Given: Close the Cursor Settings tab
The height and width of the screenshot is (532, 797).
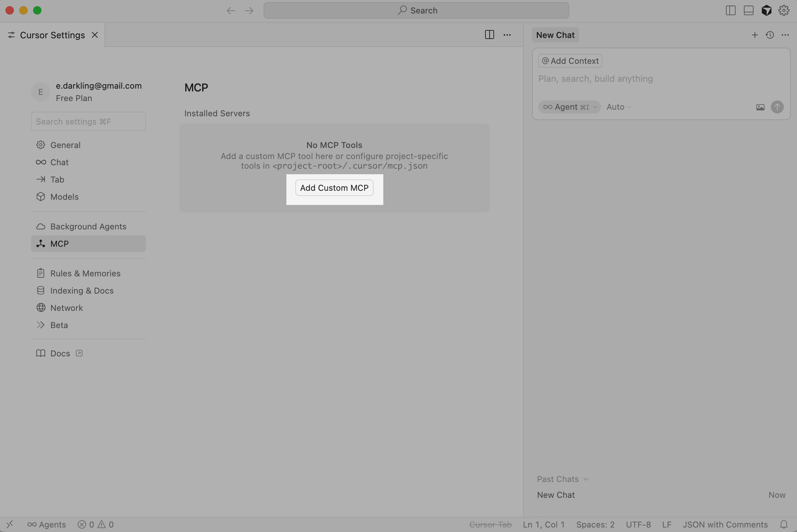Looking at the screenshot, I should click(95, 35).
